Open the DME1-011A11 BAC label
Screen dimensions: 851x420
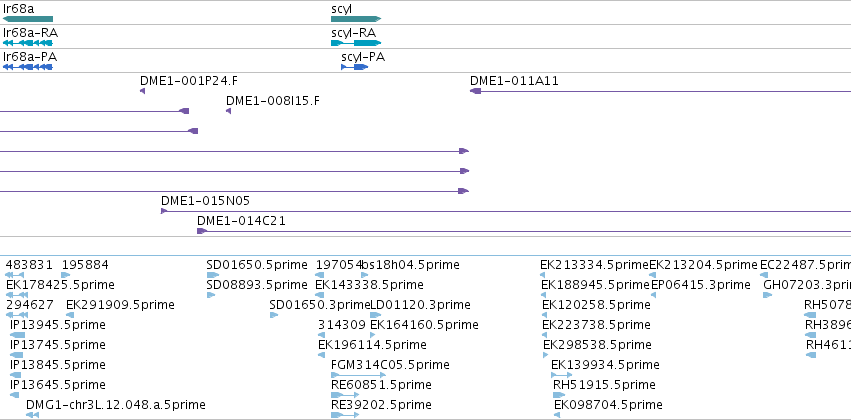point(515,81)
